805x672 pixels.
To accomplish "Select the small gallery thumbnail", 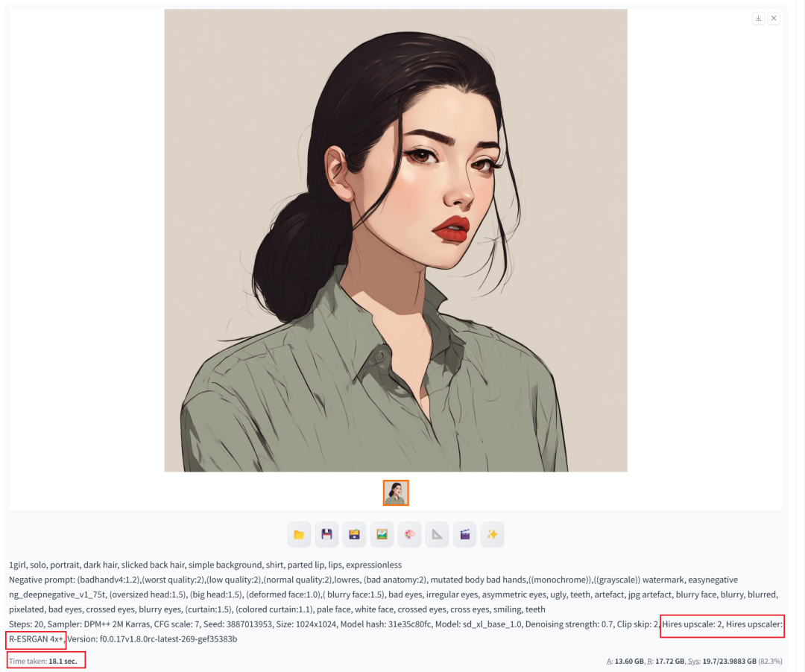I will tap(396, 493).
